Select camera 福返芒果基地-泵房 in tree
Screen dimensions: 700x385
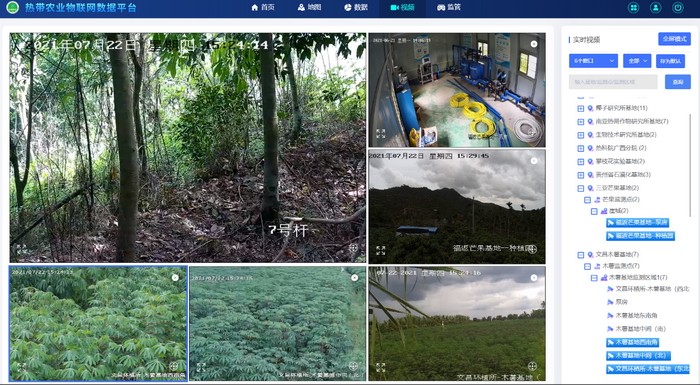point(637,222)
